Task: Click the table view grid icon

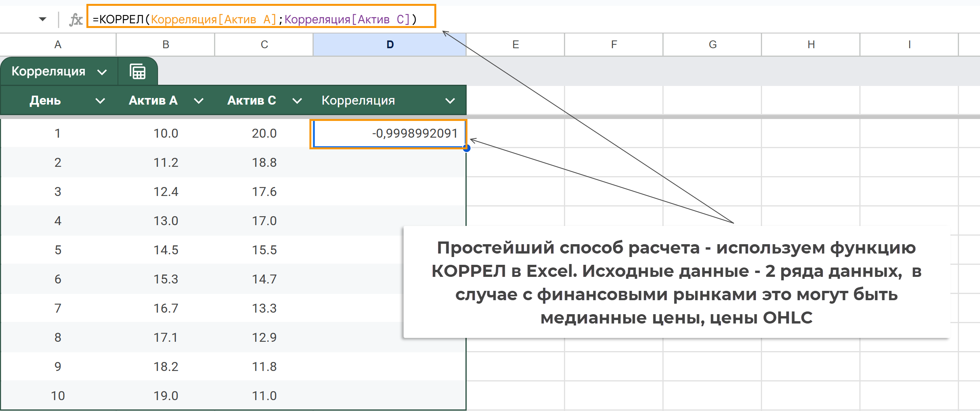Action: (137, 72)
